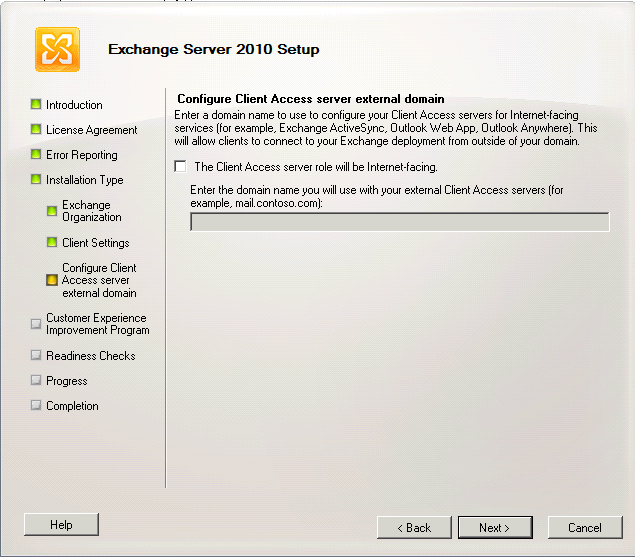Select Configure Client Access server external domain label

pos(99,280)
